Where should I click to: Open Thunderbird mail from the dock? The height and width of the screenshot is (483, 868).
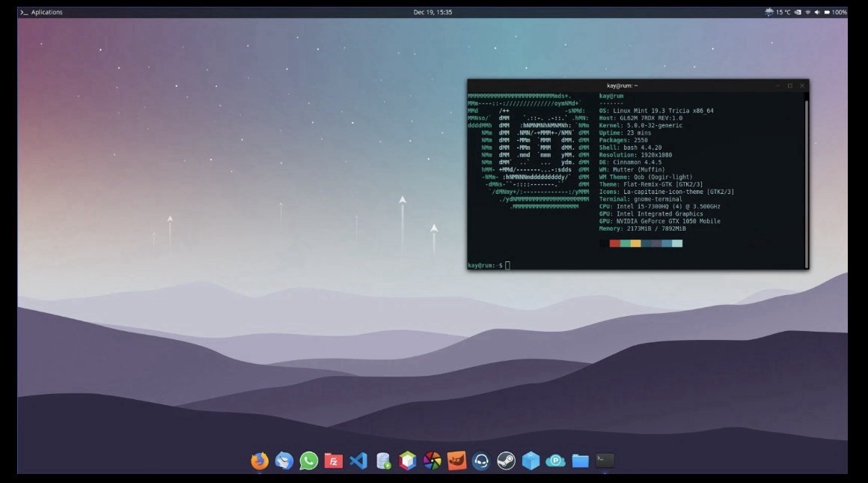284,461
